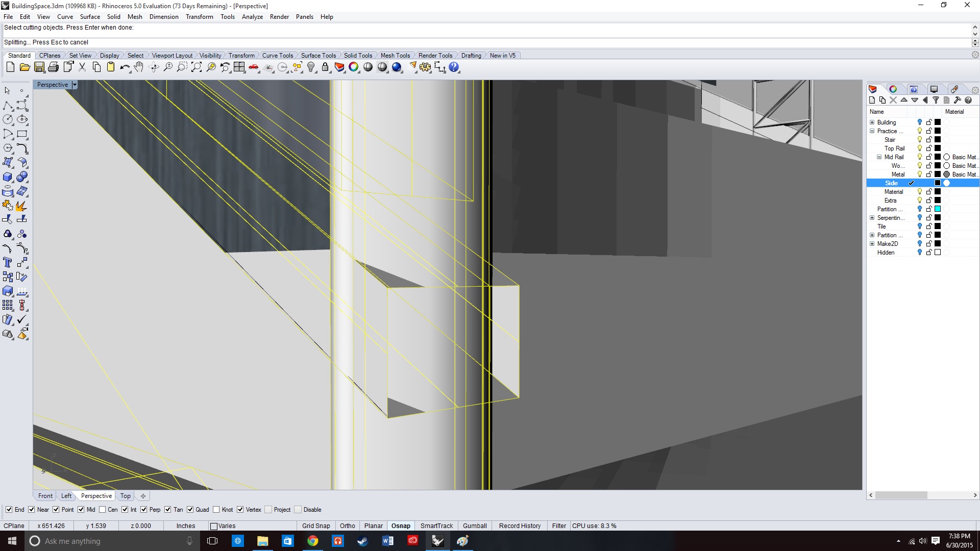Toggle the Cen osnap checkbox
The height and width of the screenshot is (551, 980).
click(x=103, y=510)
